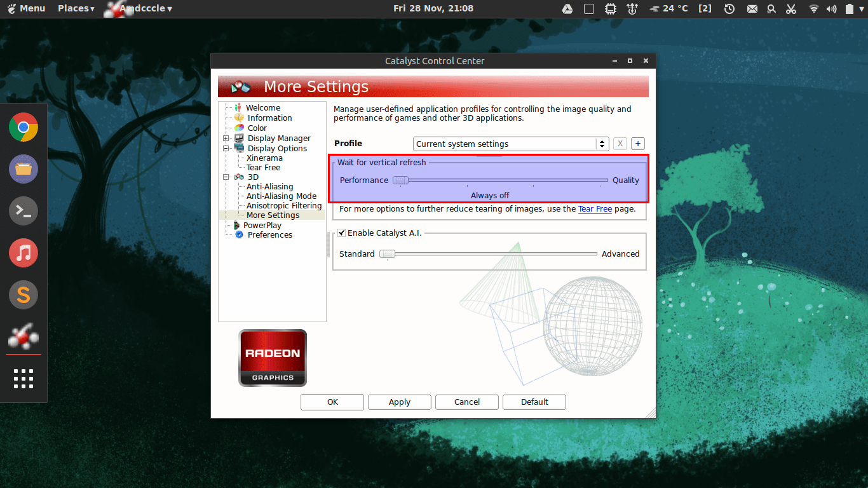This screenshot has height=488, width=868.
Task: Open the PowerPlay settings
Action: (x=263, y=225)
